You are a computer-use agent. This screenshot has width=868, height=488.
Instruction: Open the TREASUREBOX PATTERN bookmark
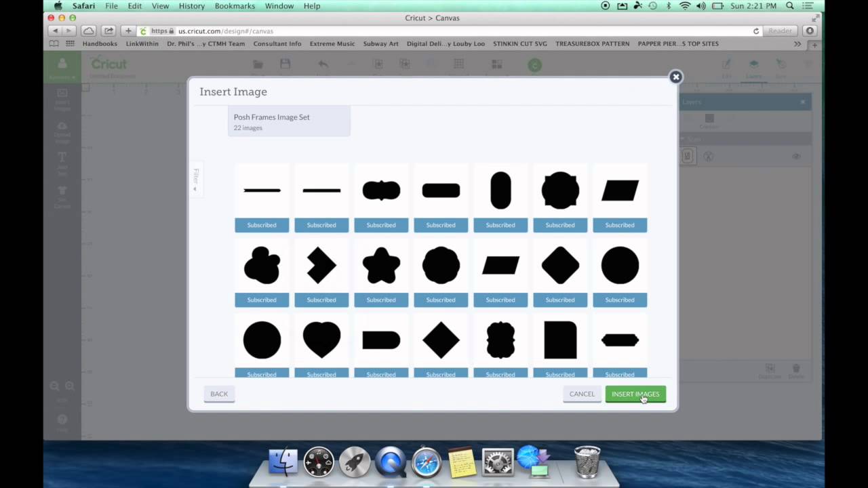coord(593,43)
